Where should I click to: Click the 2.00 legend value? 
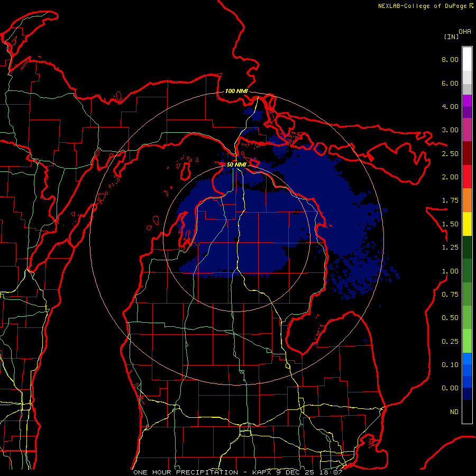coord(450,177)
